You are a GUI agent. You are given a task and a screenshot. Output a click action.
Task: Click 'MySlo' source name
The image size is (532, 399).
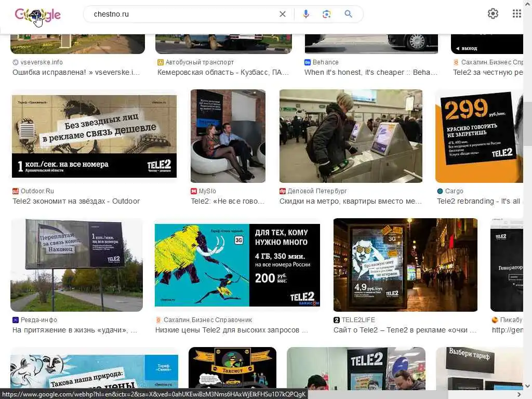point(207,191)
